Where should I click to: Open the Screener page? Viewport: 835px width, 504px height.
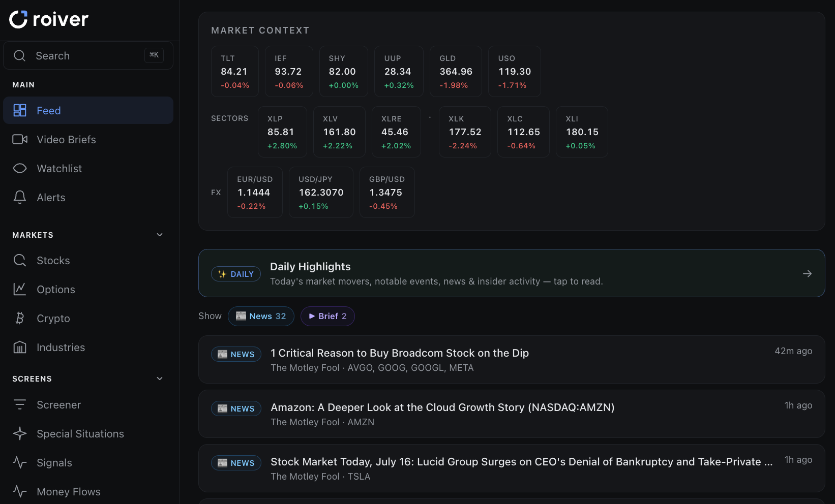[x=88, y=404]
